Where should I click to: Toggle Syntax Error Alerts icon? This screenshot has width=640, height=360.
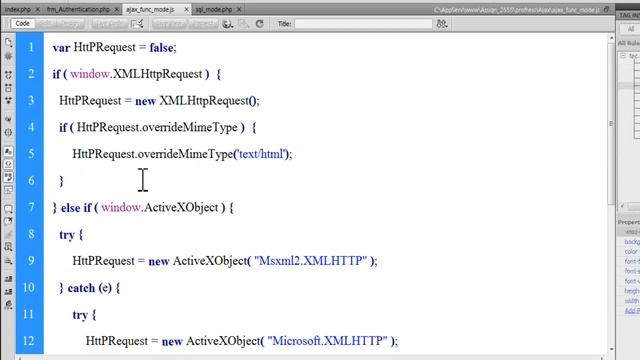[8, 190]
